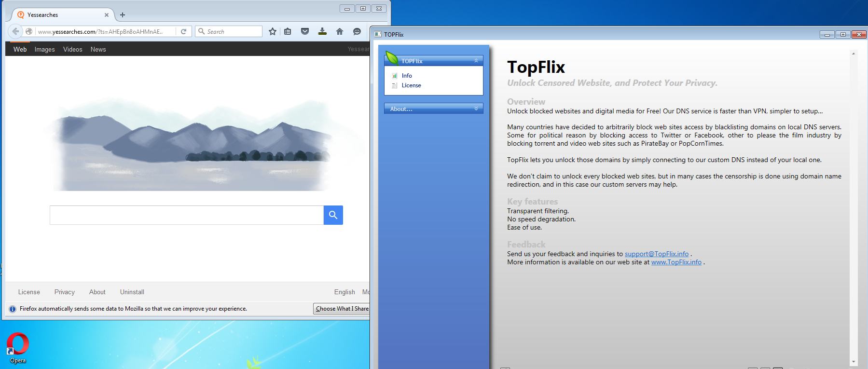The height and width of the screenshot is (369, 868).
Task: Focus the Firefox address bar
Action: [99, 31]
